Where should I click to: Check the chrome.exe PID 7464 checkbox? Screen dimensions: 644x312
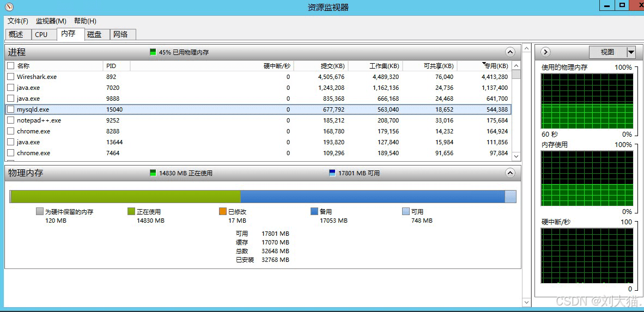click(x=11, y=152)
